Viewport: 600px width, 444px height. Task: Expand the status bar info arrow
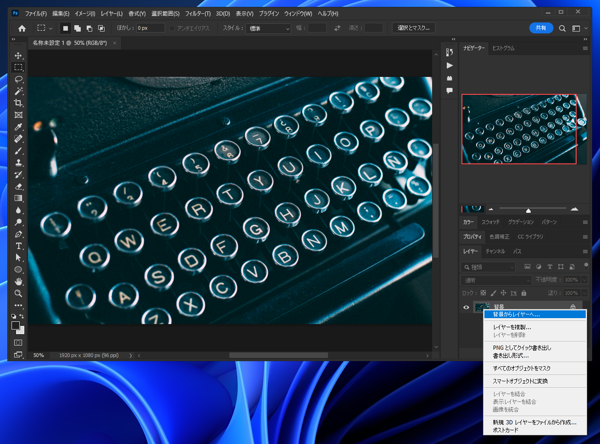(130, 356)
